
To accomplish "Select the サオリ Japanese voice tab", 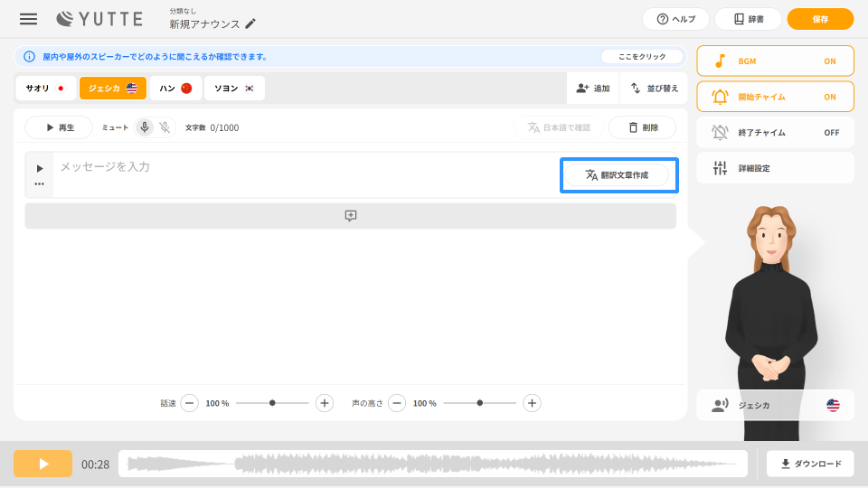I will pos(45,88).
